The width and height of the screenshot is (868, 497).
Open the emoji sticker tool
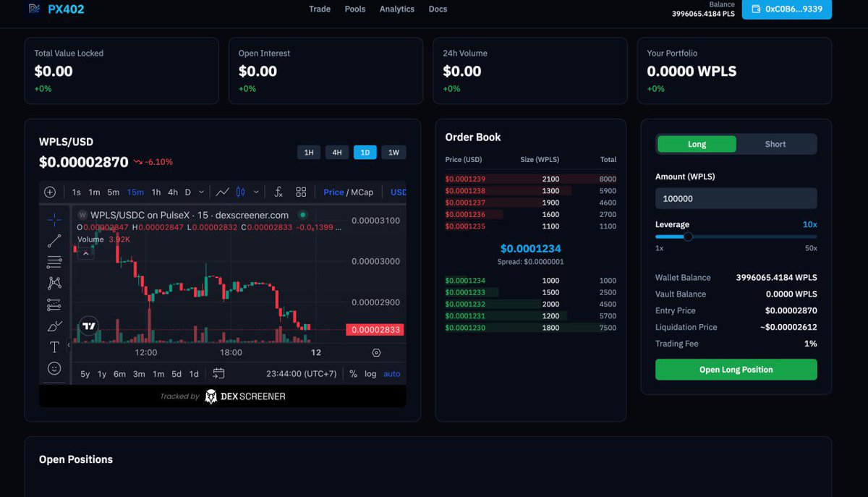click(54, 368)
